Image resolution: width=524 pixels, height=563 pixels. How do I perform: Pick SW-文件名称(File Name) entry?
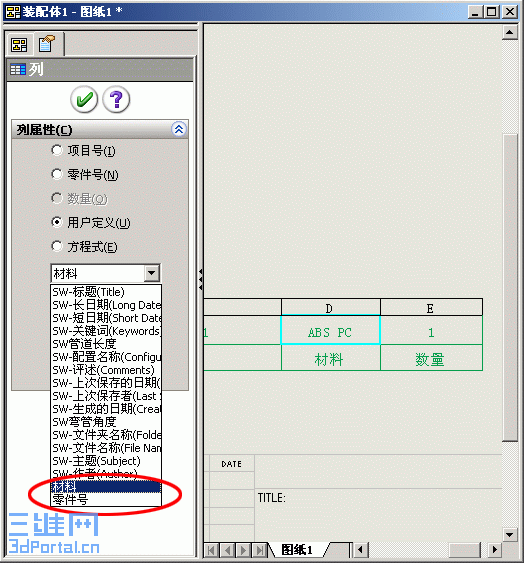(106, 448)
